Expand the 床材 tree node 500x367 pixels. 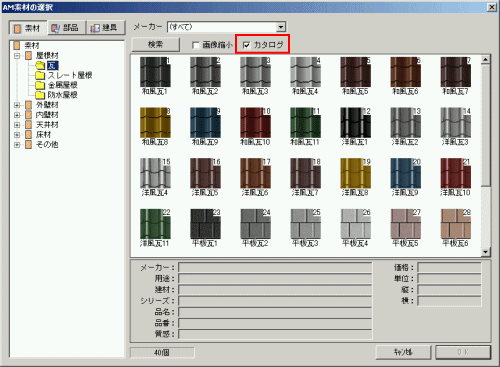click(17, 135)
